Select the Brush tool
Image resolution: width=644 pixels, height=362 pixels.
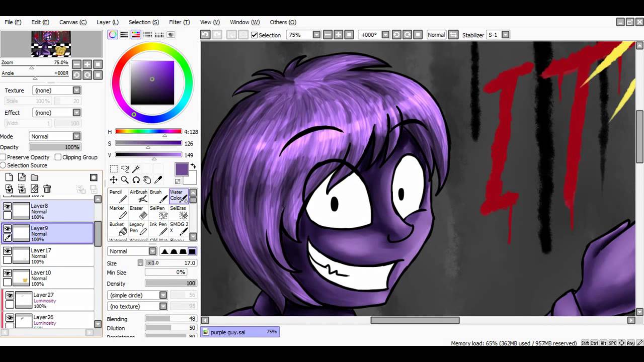click(x=158, y=196)
